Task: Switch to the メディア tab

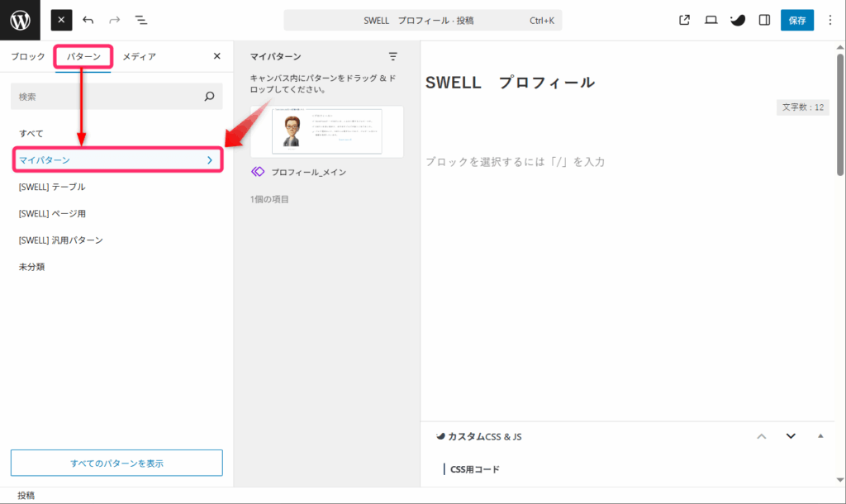Action: click(139, 56)
